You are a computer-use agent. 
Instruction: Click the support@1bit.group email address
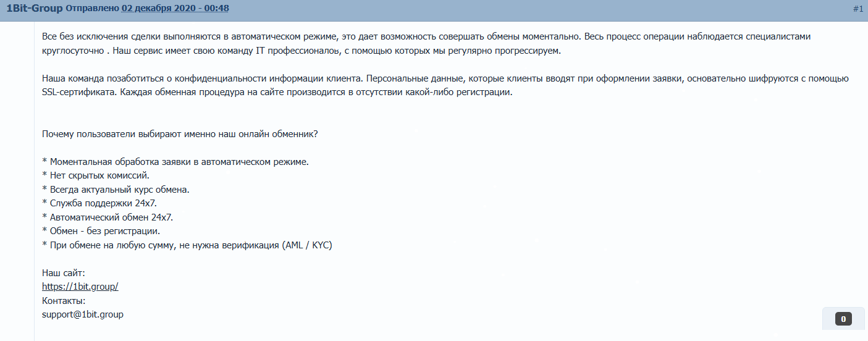click(x=82, y=314)
